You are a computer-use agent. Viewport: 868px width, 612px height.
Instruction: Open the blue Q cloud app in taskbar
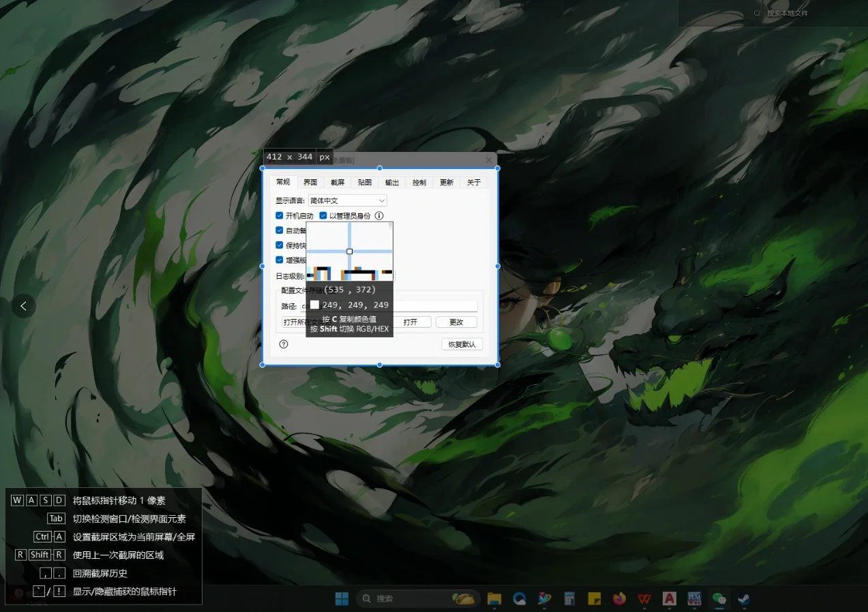tap(520, 598)
